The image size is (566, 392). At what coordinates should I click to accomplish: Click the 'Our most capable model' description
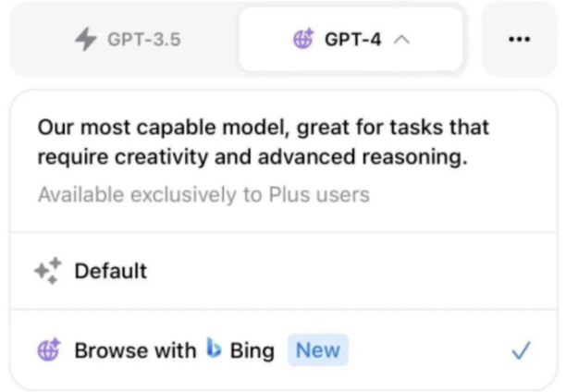point(264,141)
